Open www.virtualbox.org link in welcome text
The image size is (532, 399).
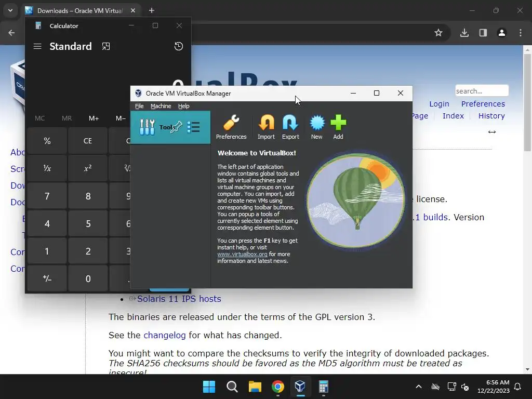click(242, 254)
